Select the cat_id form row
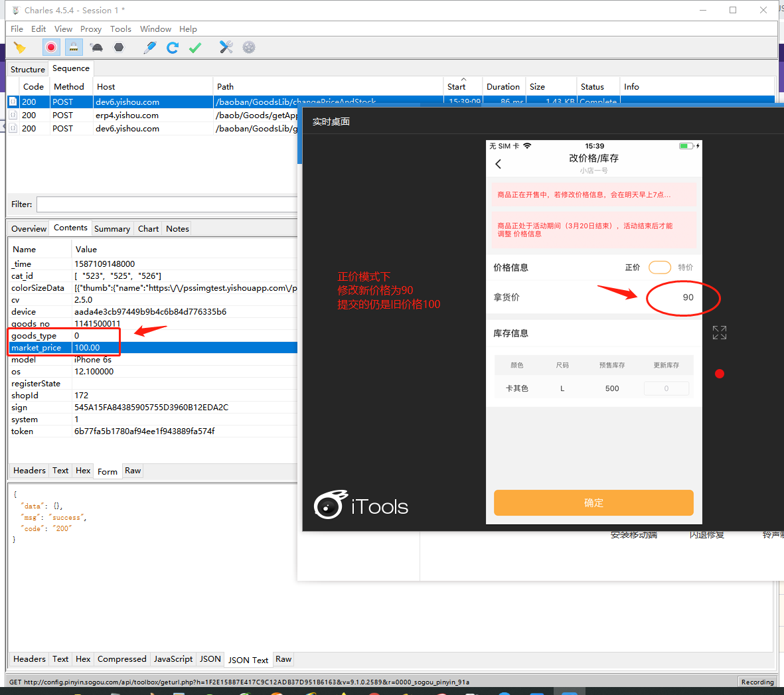 click(153, 276)
